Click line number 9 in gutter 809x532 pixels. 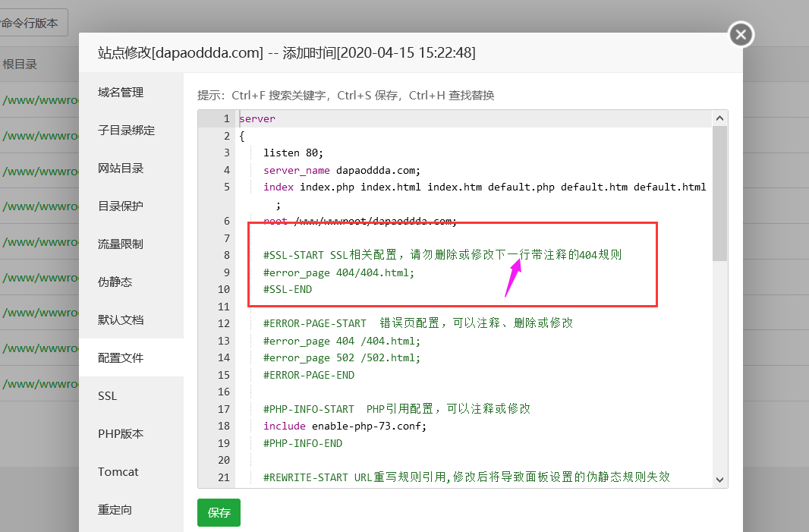point(226,272)
